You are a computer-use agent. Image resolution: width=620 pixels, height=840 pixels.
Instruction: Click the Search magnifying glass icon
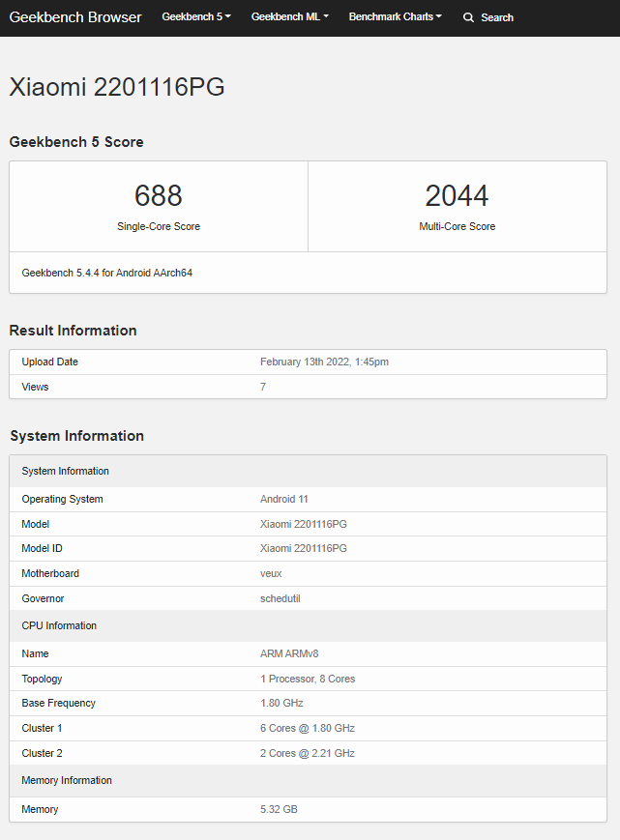468,17
